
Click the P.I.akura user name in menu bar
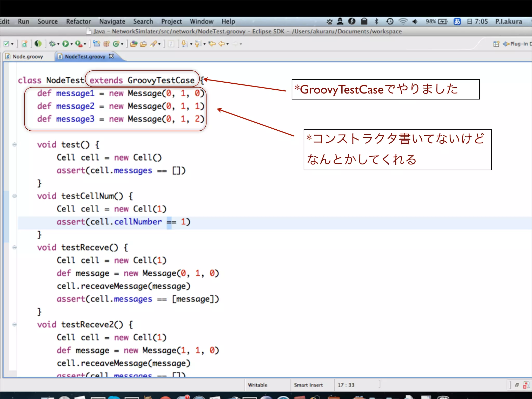[x=508, y=21]
